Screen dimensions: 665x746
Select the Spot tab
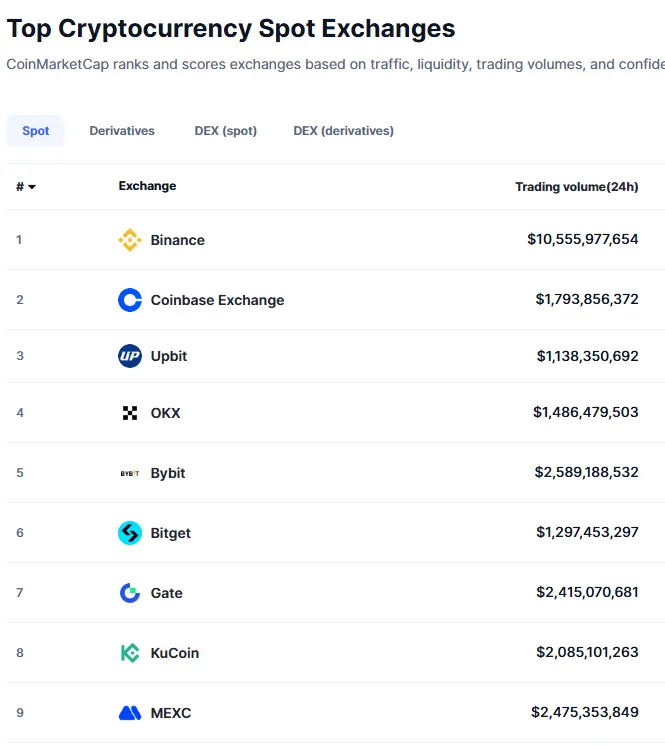point(36,131)
